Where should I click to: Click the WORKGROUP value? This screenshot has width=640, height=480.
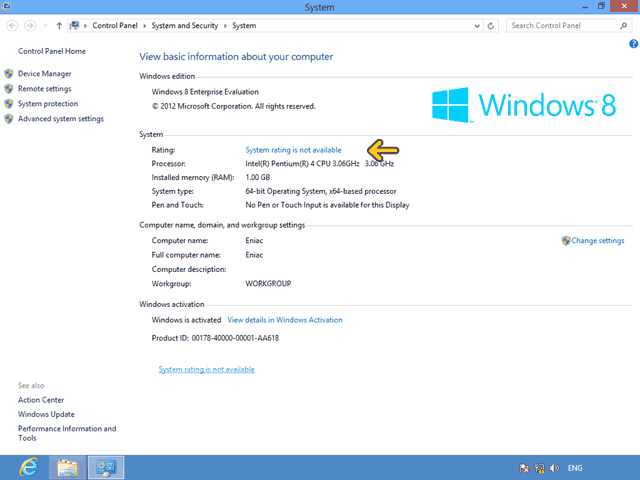click(268, 284)
